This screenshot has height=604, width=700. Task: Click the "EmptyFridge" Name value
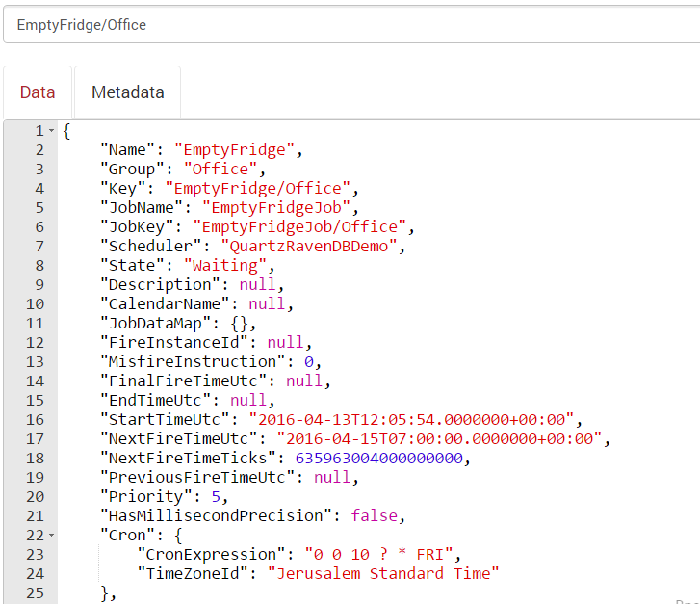click(x=234, y=150)
